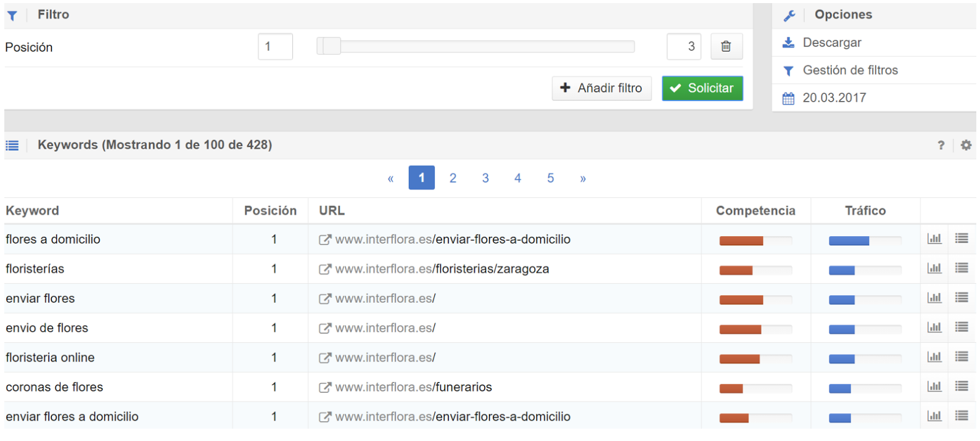This screenshot has width=980, height=441.
Task: Delete the Posición filter with trash icon
Action: click(726, 46)
